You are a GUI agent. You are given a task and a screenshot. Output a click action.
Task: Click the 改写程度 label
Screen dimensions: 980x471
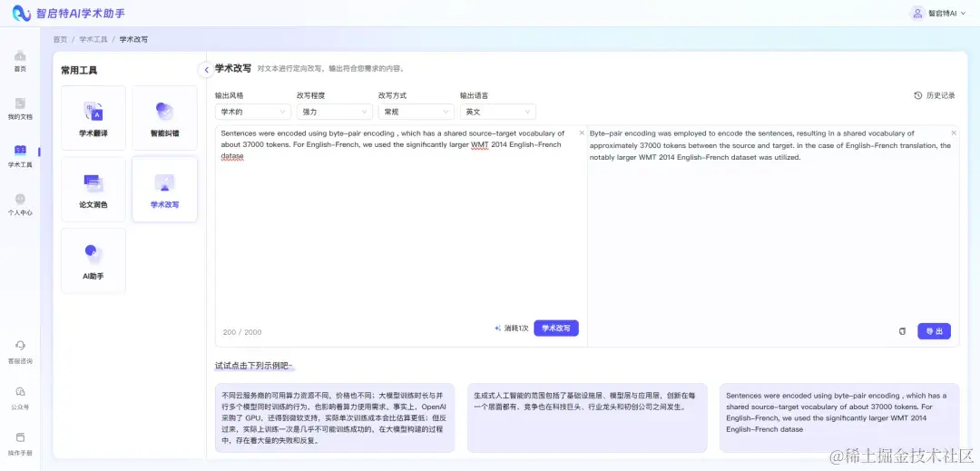pos(310,95)
